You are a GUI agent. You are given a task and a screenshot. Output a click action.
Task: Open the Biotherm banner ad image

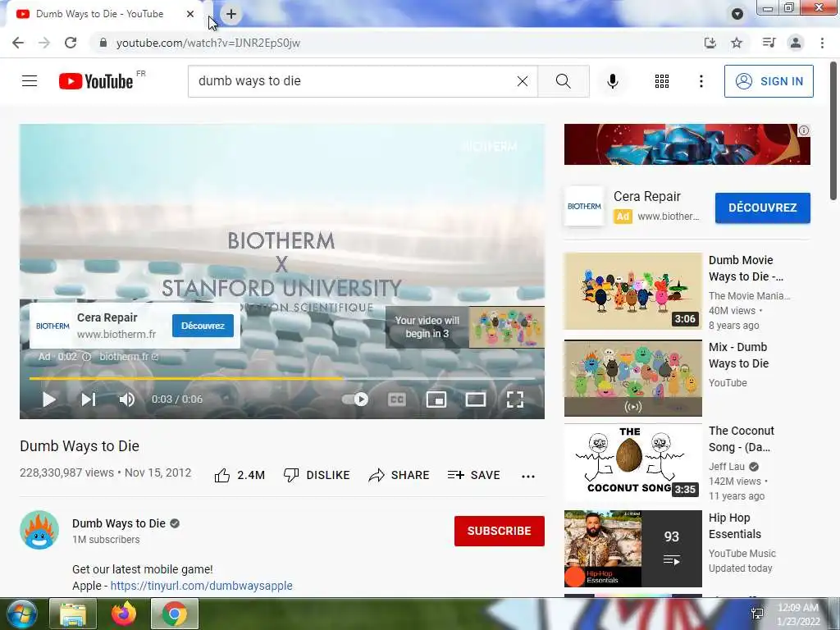[687, 144]
